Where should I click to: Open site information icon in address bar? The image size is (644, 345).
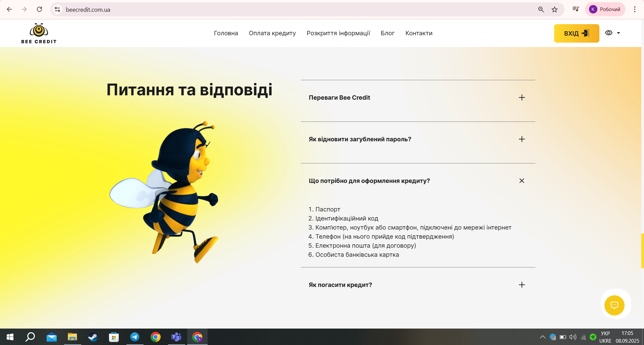57,9
